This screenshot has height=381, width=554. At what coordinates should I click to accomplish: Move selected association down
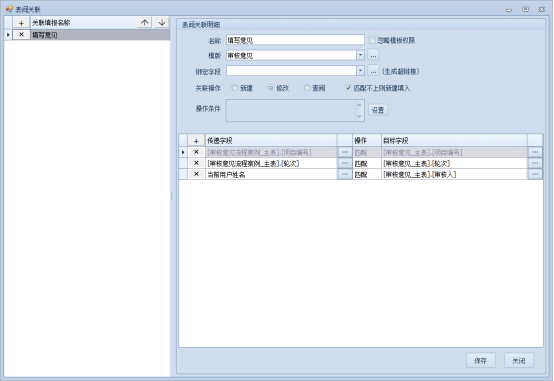point(162,23)
